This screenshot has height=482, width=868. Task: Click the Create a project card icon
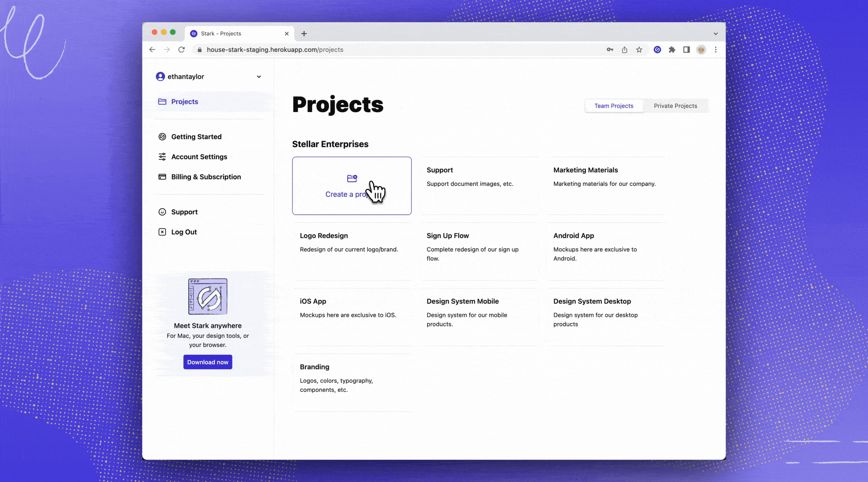coord(351,178)
